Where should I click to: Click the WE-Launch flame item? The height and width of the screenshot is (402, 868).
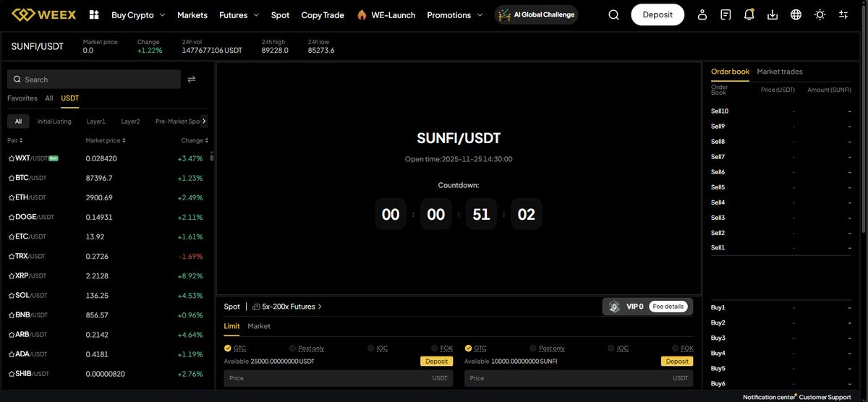[386, 14]
